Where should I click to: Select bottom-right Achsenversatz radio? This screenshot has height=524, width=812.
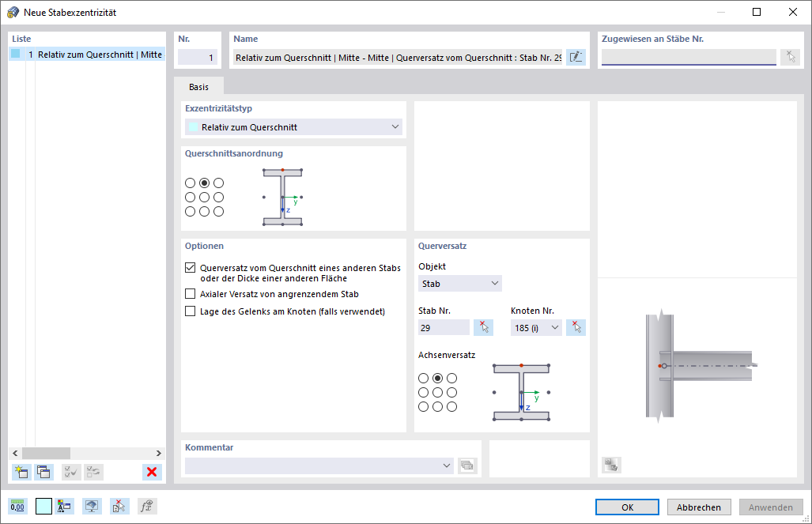tap(451, 406)
